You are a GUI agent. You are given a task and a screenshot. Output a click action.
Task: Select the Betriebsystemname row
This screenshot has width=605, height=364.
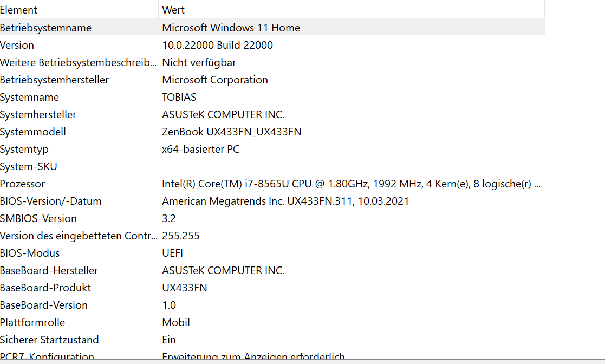pyautogui.click(x=272, y=28)
